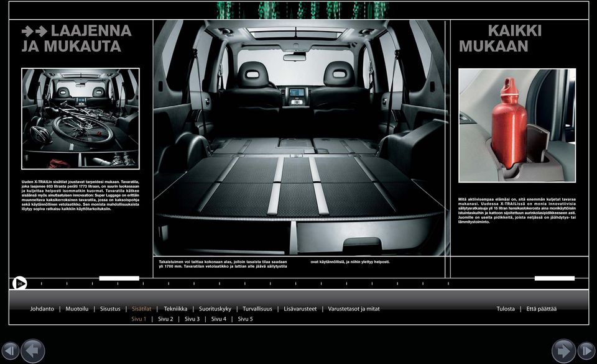Jump to the first page of the brochure
Screen dimensions: 597x364
click(x=11, y=351)
